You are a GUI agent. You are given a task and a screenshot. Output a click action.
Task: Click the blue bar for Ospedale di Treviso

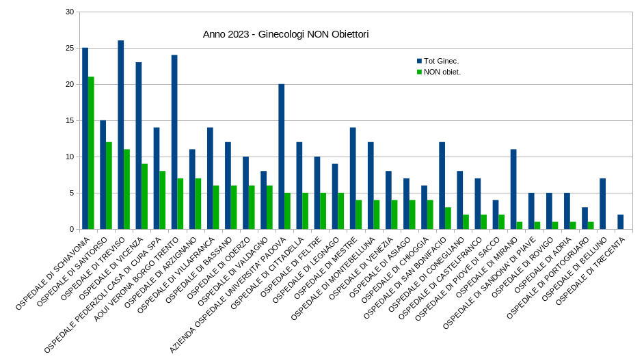pyautogui.click(x=121, y=135)
